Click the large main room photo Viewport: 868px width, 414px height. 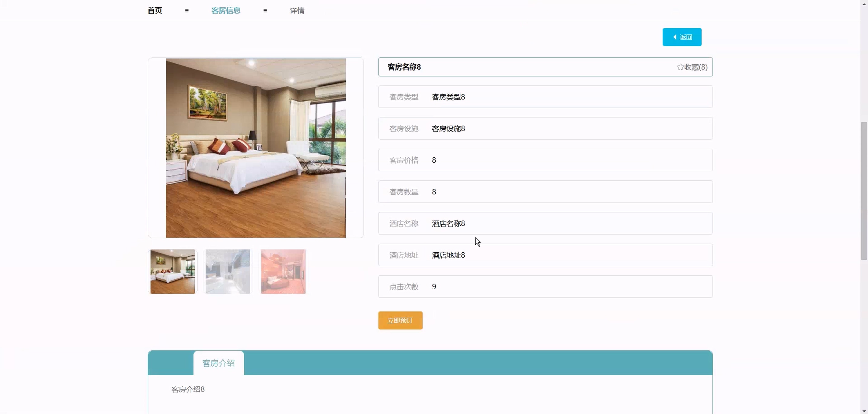[255, 148]
